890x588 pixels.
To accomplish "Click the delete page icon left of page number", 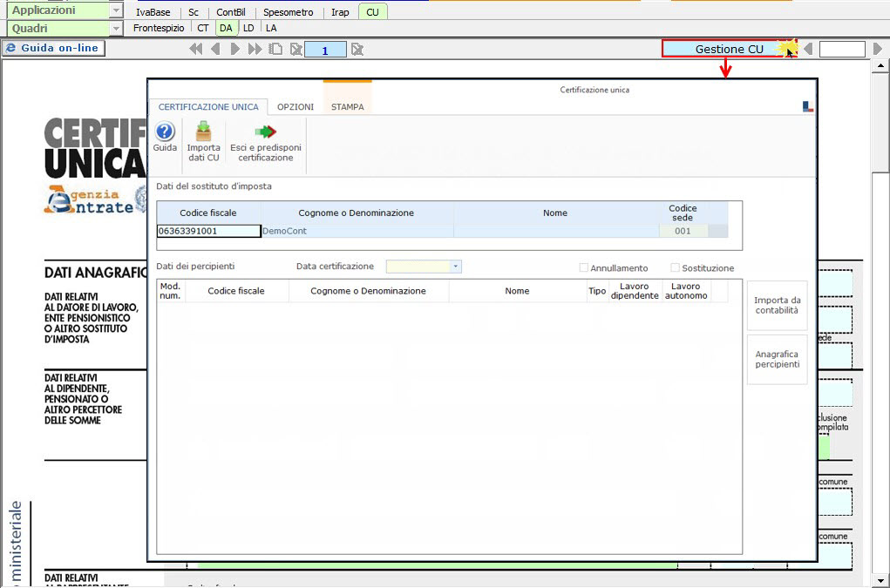I will click(x=296, y=50).
